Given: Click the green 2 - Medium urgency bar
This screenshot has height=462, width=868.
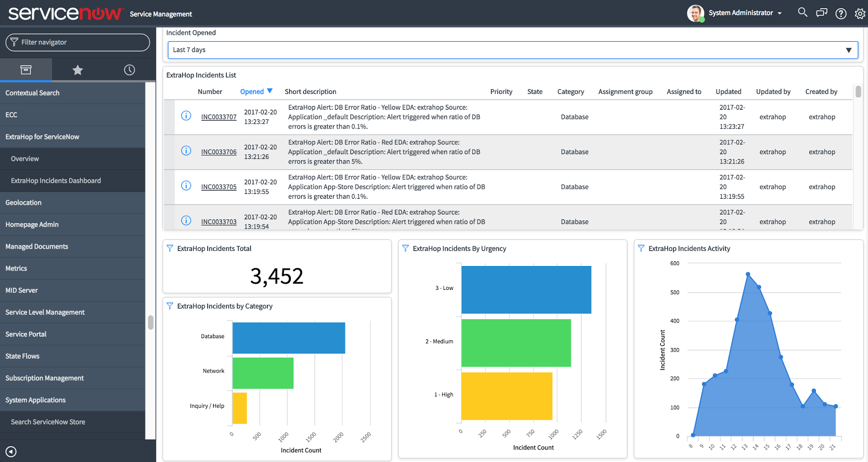Looking at the screenshot, I should [516, 343].
